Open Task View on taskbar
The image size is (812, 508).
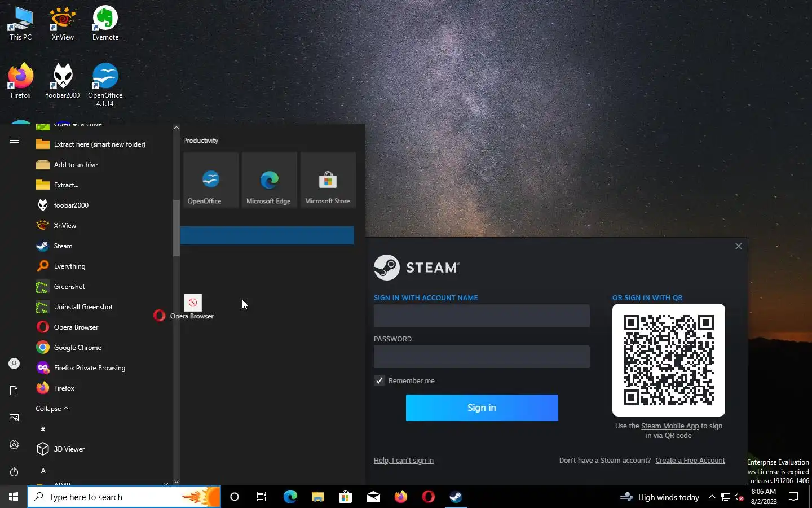pos(262,497)
